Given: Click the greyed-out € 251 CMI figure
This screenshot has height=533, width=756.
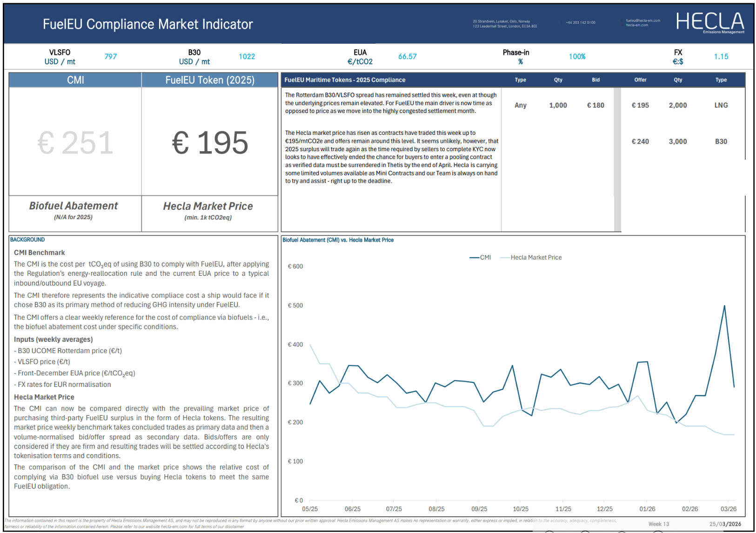Looking at the screenshot, I should coord(75,142).
